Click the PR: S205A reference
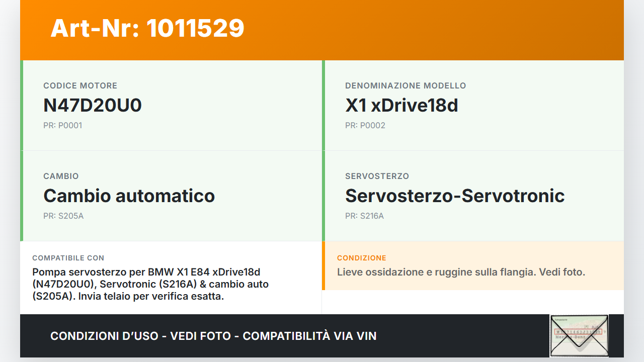This screenshot has width=644, height=362. coord(63,216)
